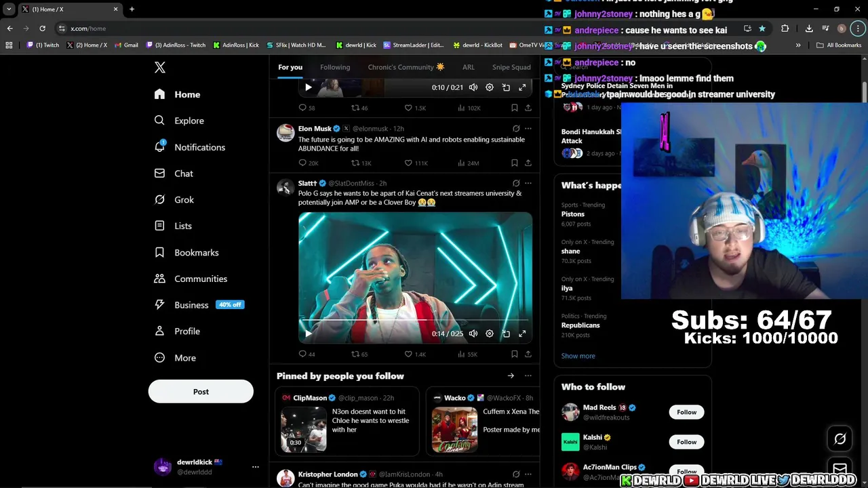Viewport: 868px width, 488px height.
Task: Open Explore in the sidebar
Action: [179, 121]
